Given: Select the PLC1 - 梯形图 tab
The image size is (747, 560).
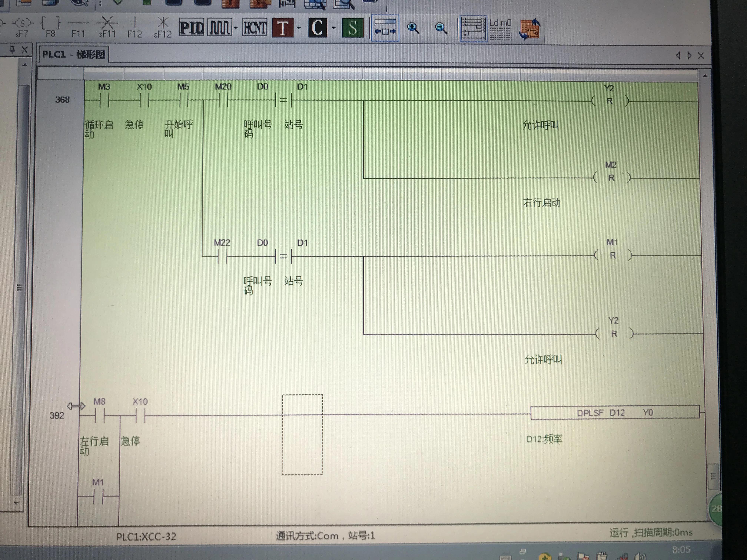Looking at the screenshot, I should pos(73,54).
